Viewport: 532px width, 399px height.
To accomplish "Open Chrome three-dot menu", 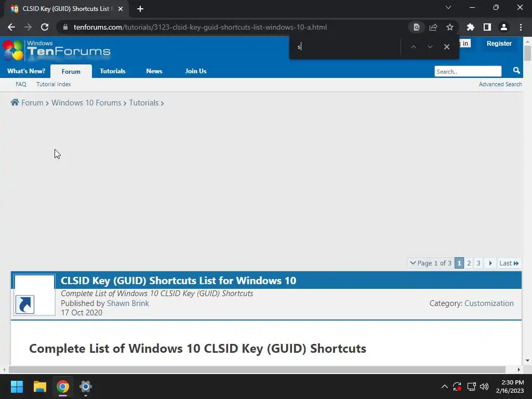I will click(x=521, y=27).
